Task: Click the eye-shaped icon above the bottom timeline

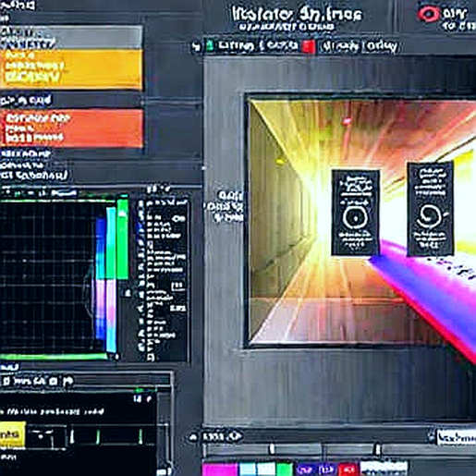Action: pyautogui.click(x=235, y=435)
